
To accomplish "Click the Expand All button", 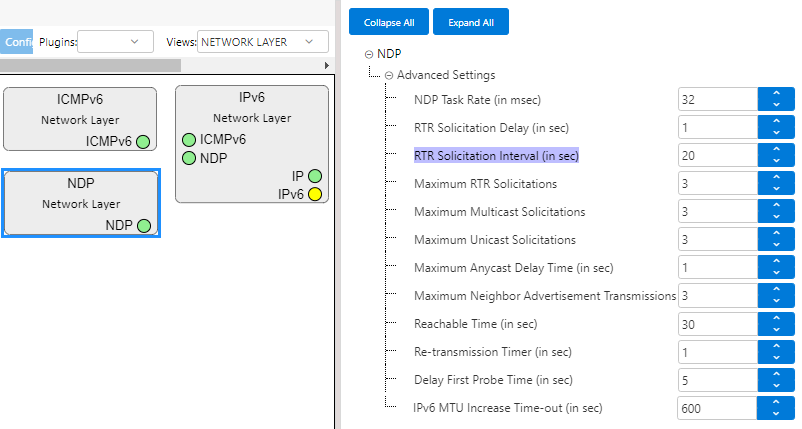I will [x=470, y=22].
